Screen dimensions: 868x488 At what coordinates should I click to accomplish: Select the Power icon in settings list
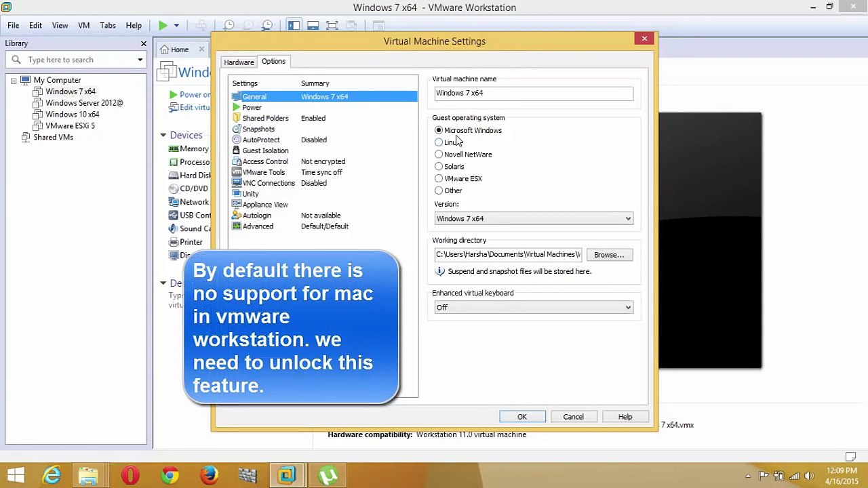(x=236, y=108)
